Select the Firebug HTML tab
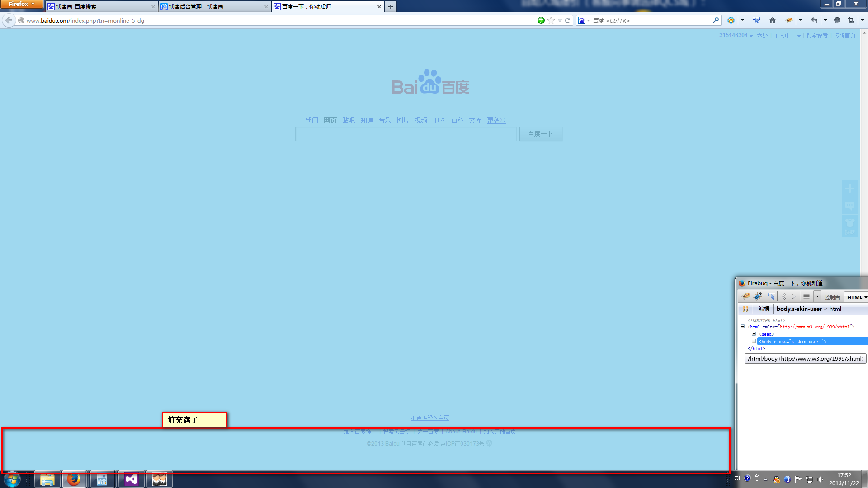Image resolution: width=868 pixels, height=488 pixels. (x=856, y=297)
